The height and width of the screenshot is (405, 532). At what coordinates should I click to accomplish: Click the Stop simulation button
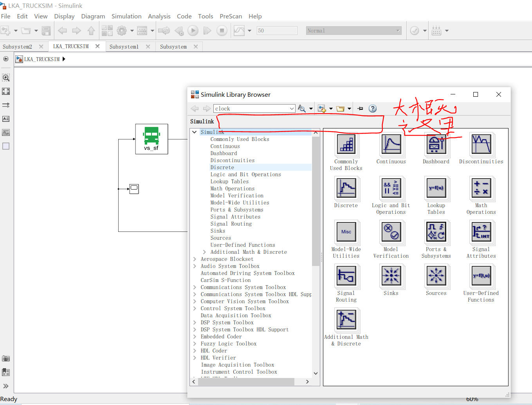[222, 31]
